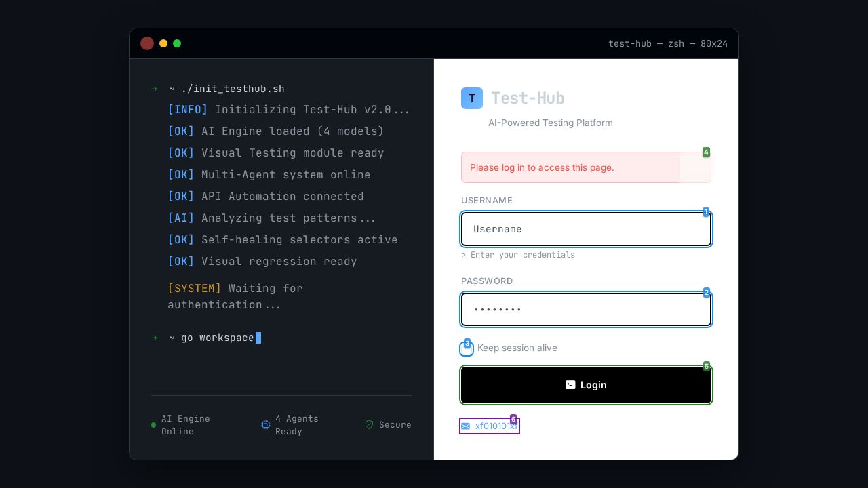Click the "[SYSTEM] Waiting for authentication" message
This screenshot has width=868, height=488.
coord(235,297)
